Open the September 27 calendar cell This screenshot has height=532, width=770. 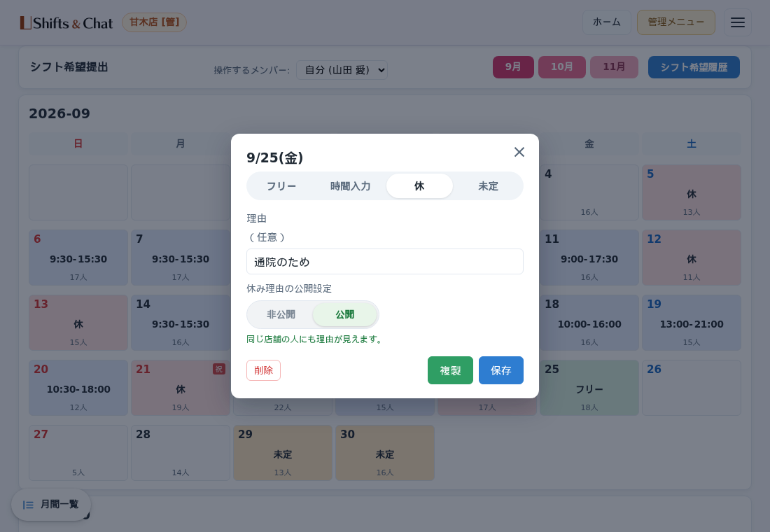click(x=78, y=453)
